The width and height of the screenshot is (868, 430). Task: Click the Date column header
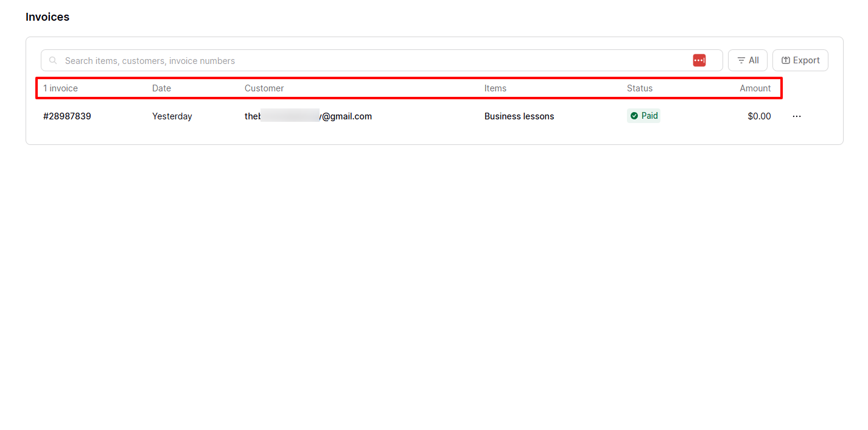pyautogui.click(x=161, y=88)
